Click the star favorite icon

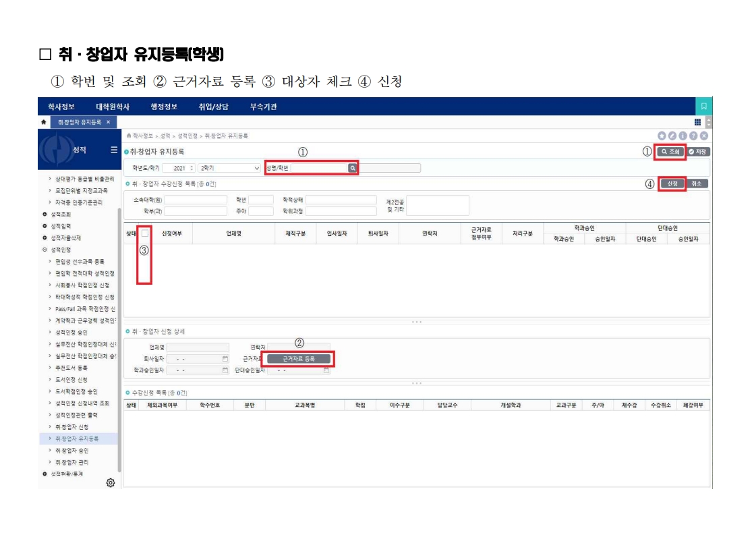coord(662,136)
